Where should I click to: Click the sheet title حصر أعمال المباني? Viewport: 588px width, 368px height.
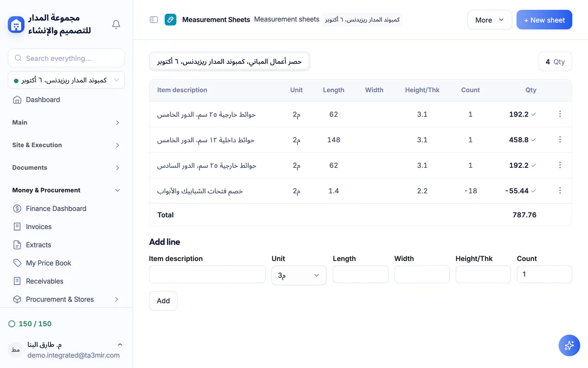click(229, 62)
